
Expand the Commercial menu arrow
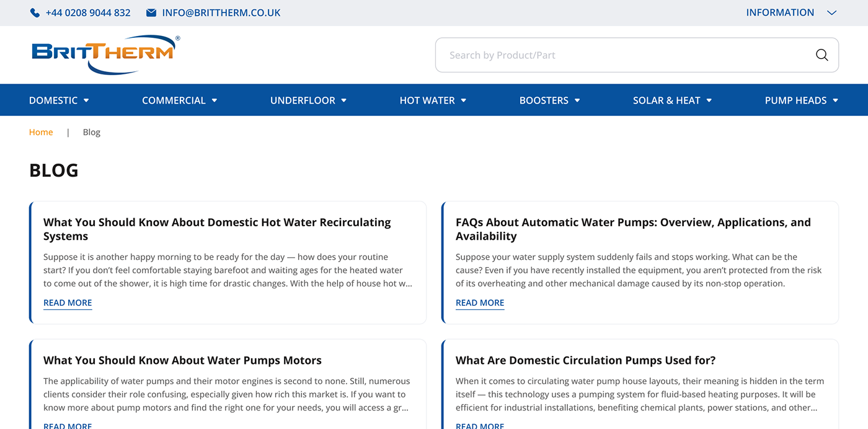[x=215, y=100]
